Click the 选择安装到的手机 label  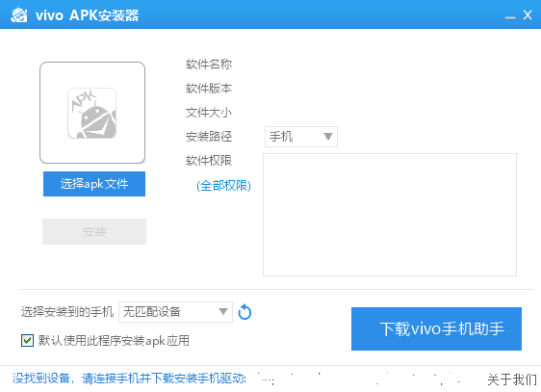(x=67, y=312)
